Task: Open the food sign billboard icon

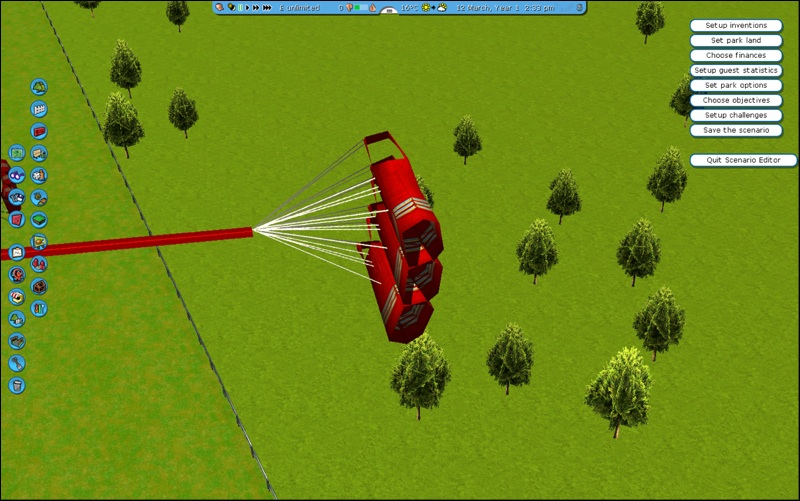Action: [39, 242]
